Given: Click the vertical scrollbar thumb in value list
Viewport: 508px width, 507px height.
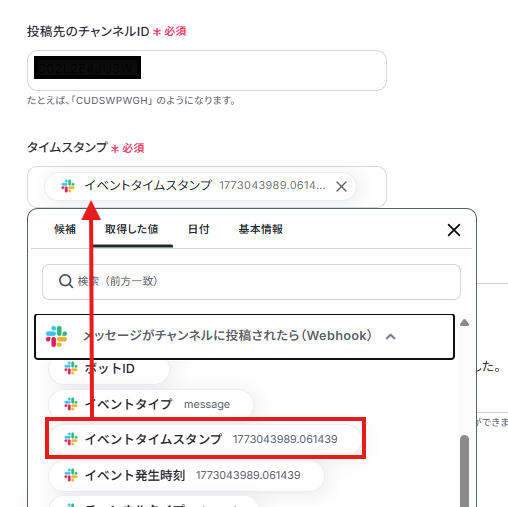Looking at the screenshot, I should click(464, 471).
